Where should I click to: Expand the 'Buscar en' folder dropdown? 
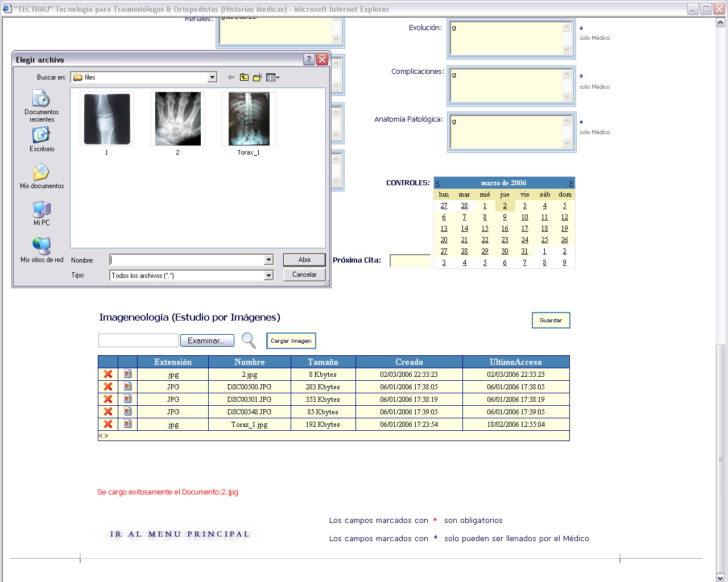pos(212,77)
